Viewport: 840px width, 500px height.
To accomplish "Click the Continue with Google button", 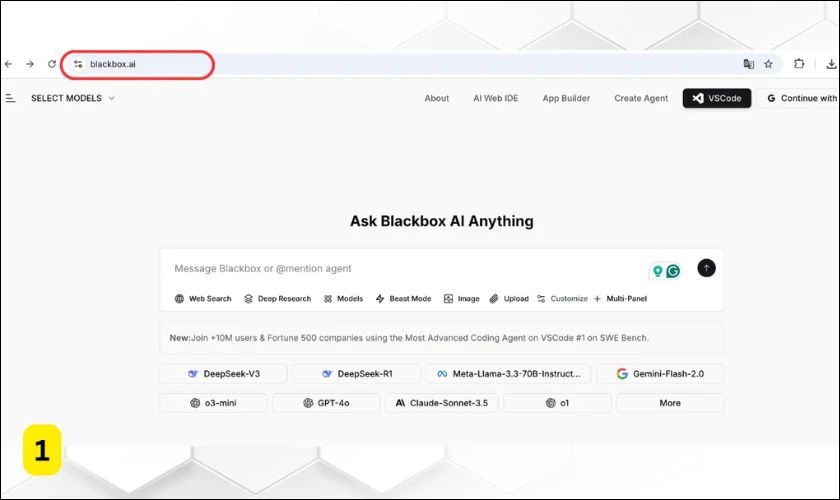I will pyautogui.click(x=799, y=98).
